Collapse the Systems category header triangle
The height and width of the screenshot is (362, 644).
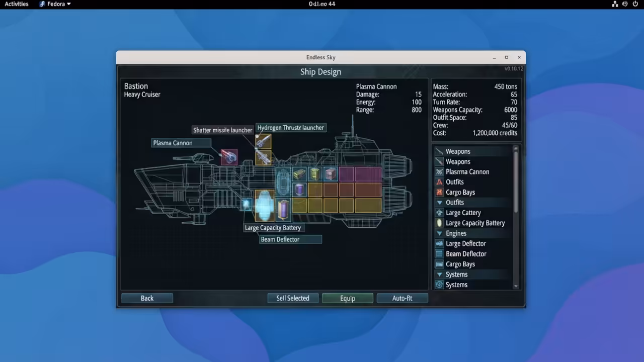pos(439,275)
